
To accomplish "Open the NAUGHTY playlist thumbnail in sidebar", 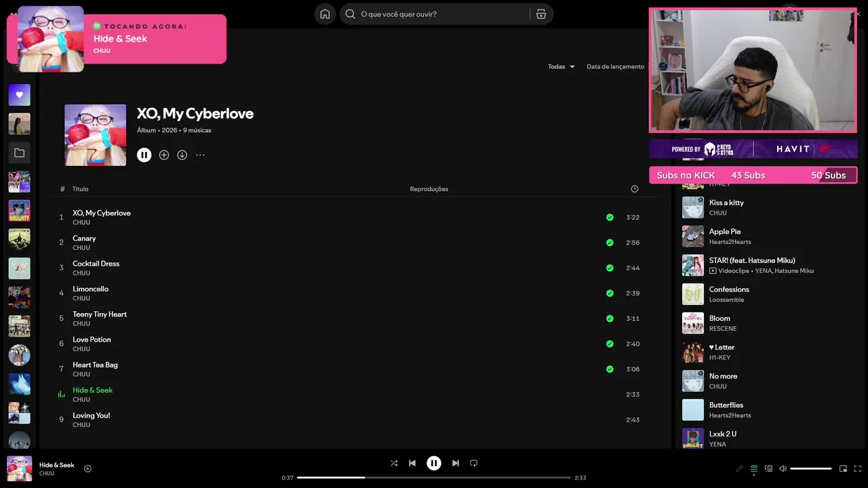I will tap(19, 211).
